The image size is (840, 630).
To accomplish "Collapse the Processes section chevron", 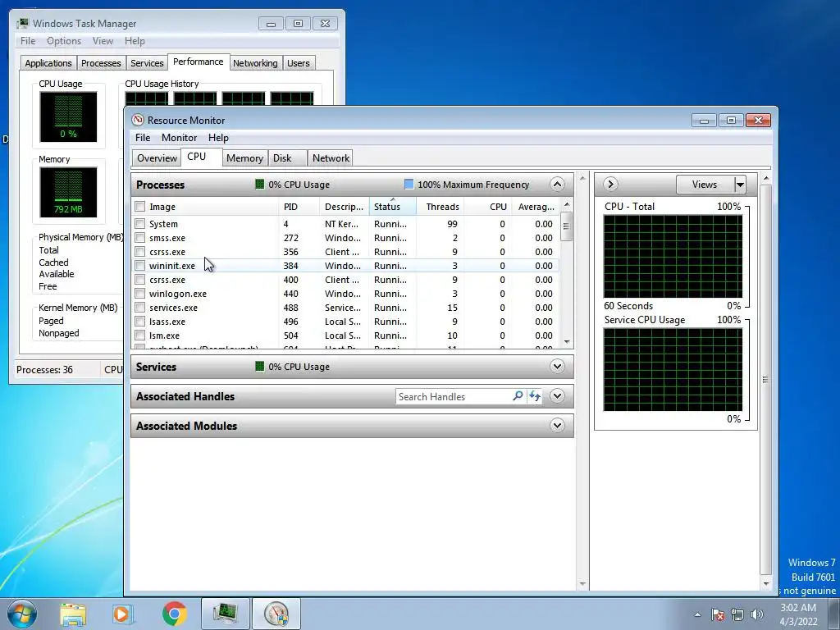I will (557, 185).
